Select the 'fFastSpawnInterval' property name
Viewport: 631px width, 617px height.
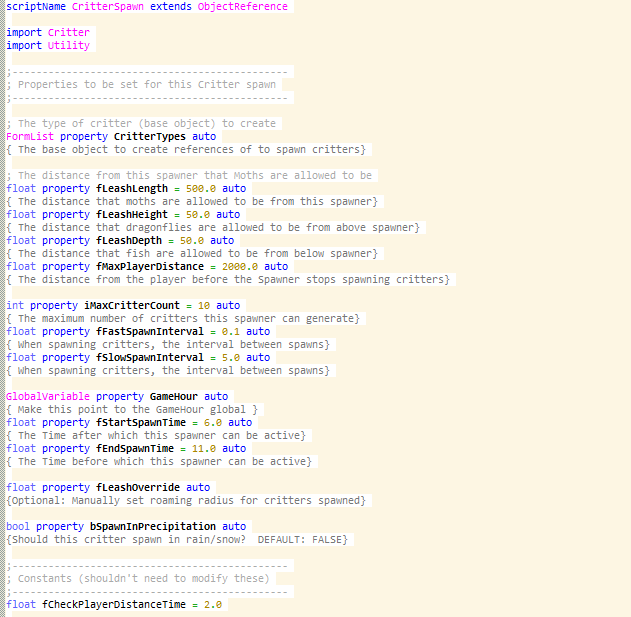(150, 331)
